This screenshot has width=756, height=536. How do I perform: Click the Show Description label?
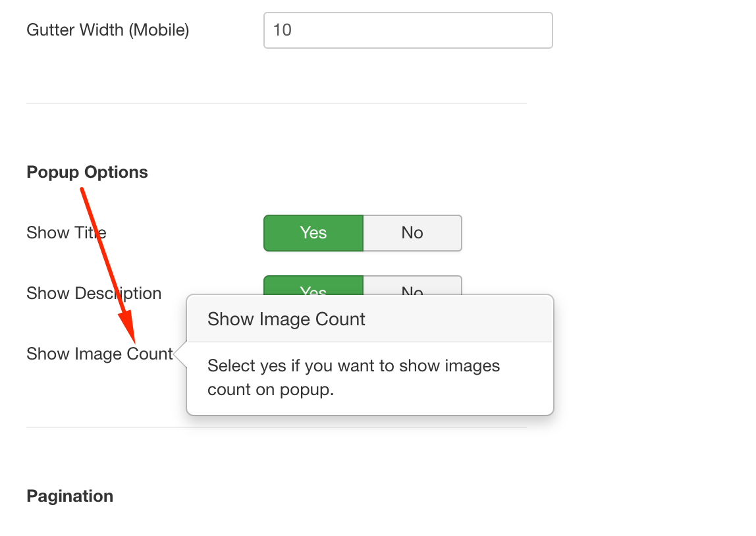[94, 294]
